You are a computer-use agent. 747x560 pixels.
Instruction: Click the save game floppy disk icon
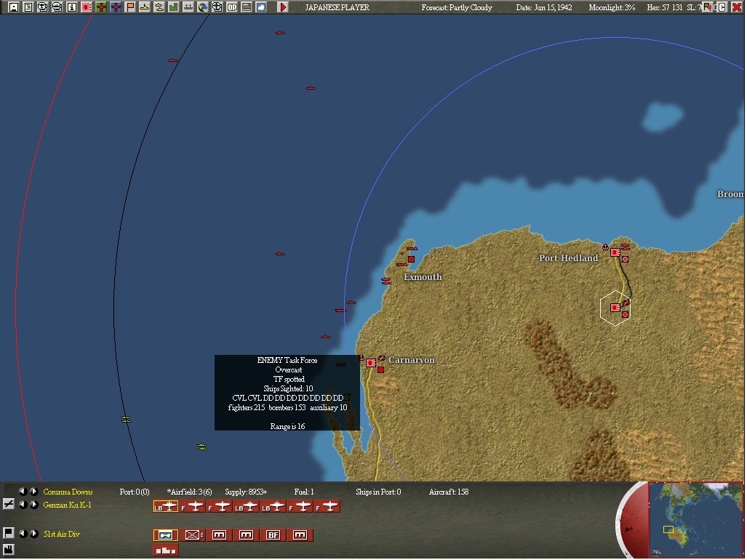click(x=13, y=7)
